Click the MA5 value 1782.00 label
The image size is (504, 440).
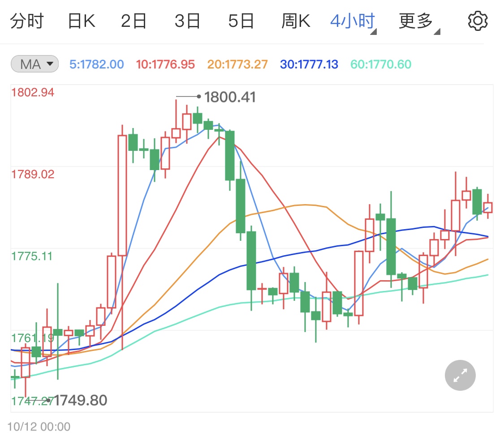pos(97,64)
